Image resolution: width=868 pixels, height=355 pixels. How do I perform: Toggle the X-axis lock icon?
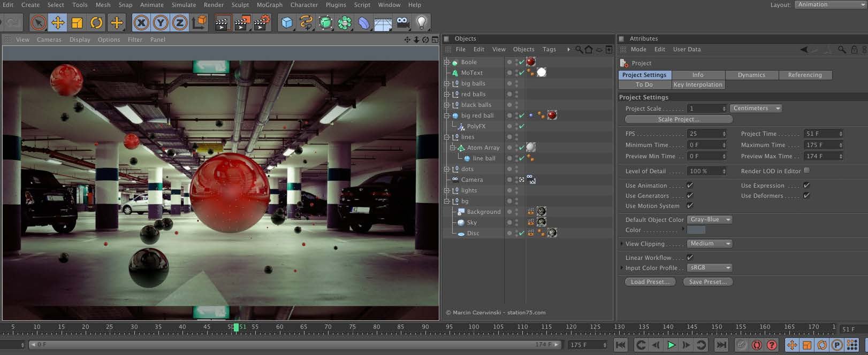pos(141,22)
